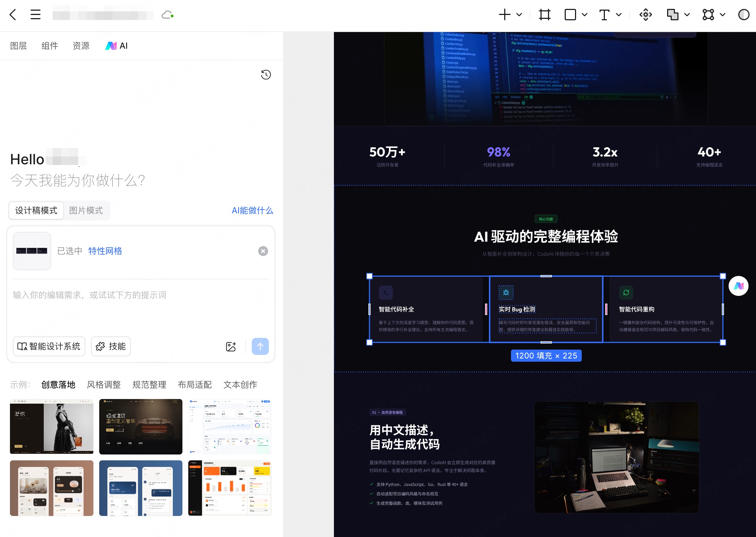Switch to the 资源 tab
Screen dimensions: 756x537
click(x=81, y=46)
